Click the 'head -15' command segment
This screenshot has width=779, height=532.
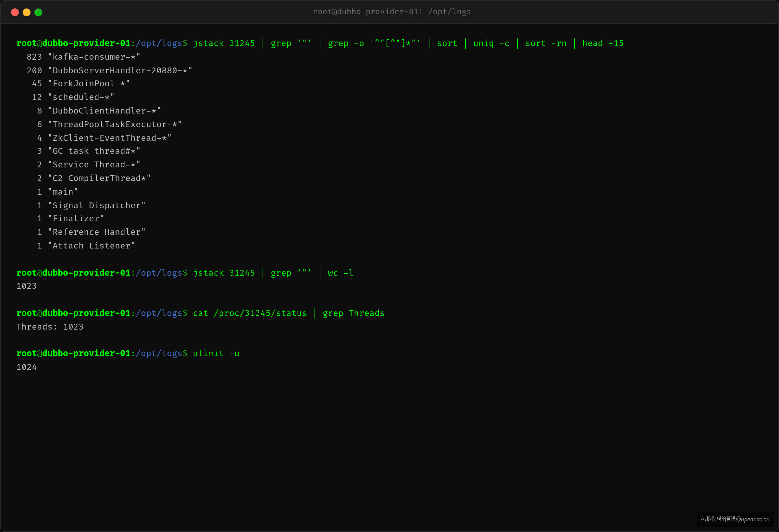603,43
